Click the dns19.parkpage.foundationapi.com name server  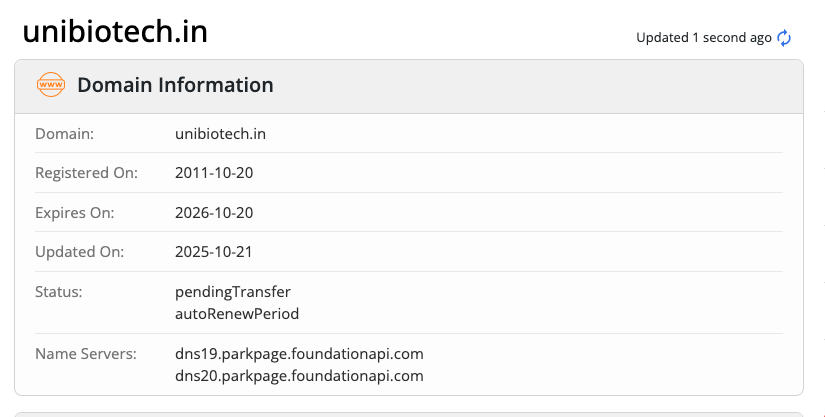tap(299, 353)
